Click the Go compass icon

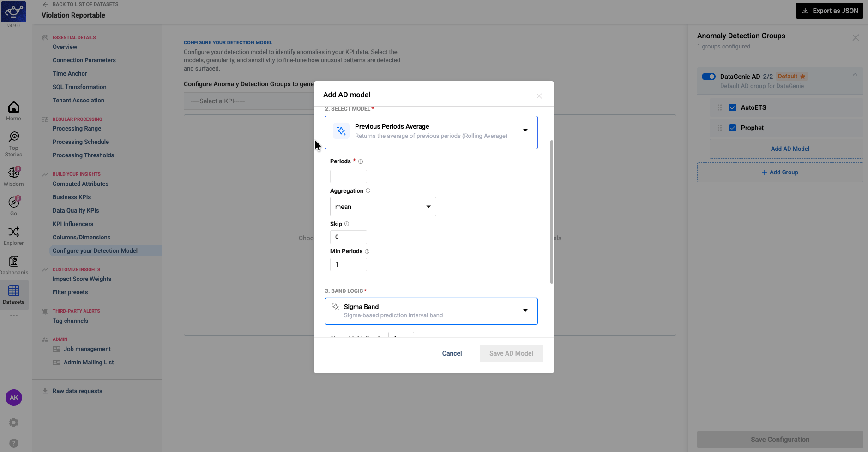[x=14, y=202]
